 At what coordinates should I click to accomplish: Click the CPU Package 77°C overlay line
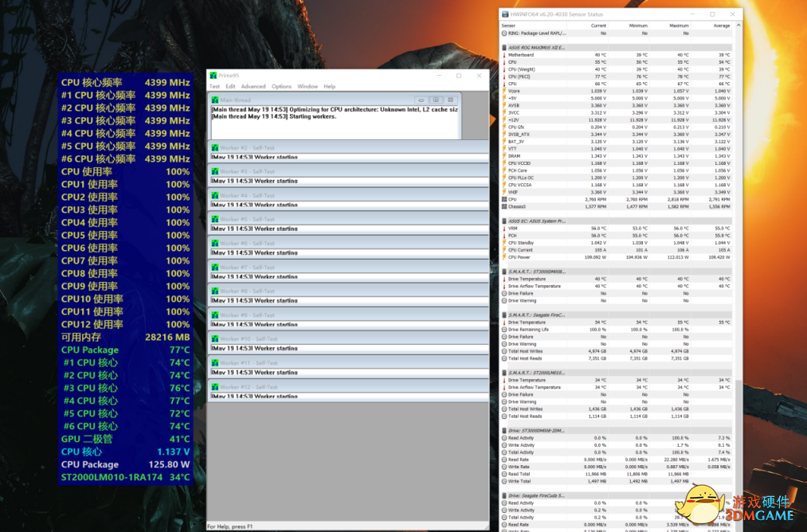click(126, 350)
